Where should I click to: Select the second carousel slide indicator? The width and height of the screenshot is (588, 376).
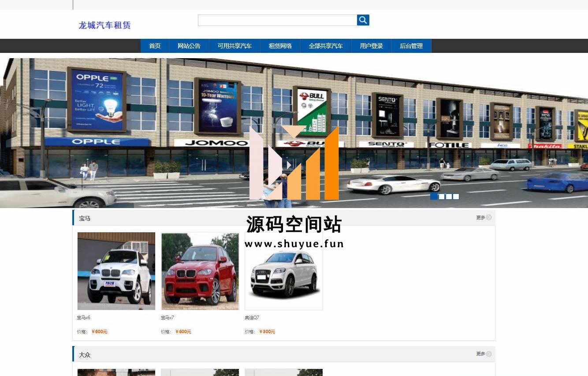point(442,197)
